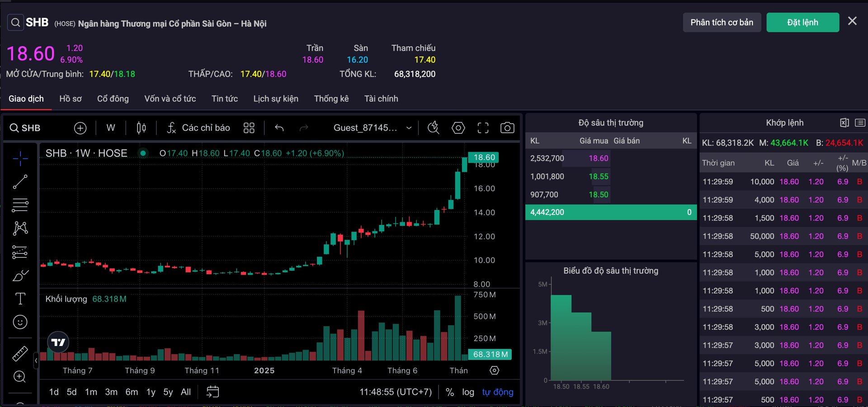Open the Tài chính tab

pyautogui.click(x=381, y=98)
